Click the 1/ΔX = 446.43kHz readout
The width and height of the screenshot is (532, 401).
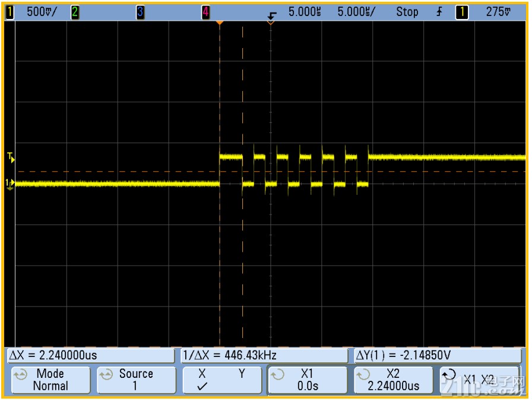click(264, 355)
